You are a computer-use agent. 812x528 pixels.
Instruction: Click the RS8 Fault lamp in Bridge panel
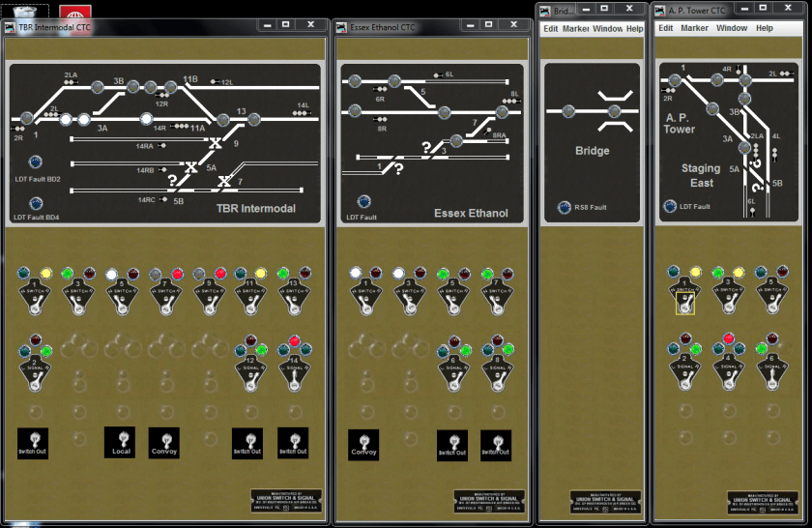(x=564, y=207)
